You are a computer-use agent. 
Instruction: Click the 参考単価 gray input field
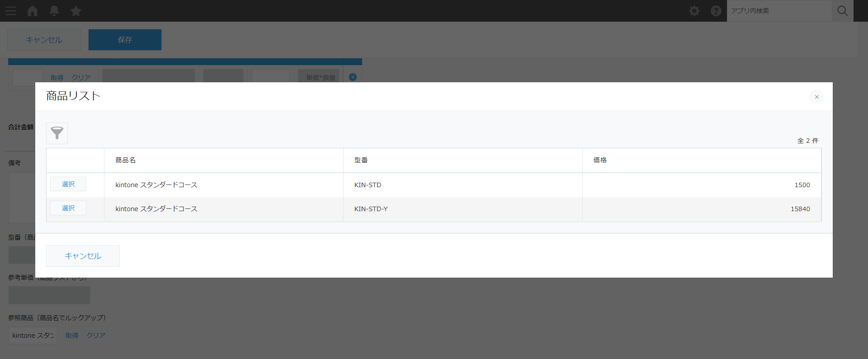tap(49, 295)
